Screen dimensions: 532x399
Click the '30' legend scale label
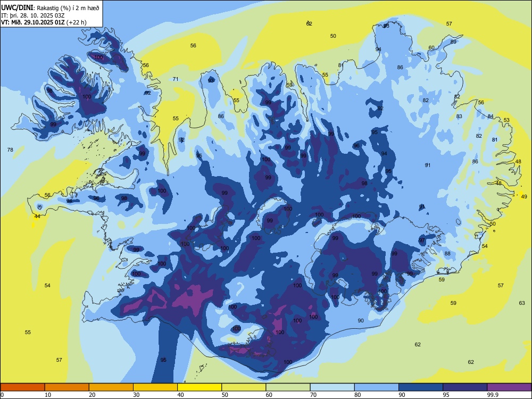point(136,395)
